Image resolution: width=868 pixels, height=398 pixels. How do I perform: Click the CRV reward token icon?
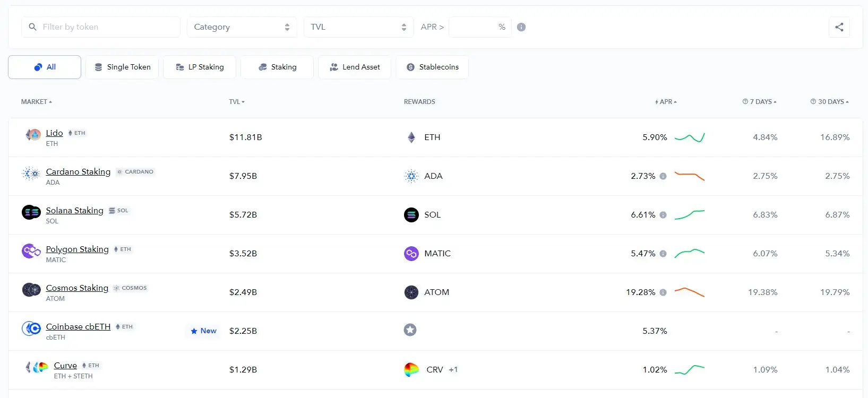(x=411, y=369)
